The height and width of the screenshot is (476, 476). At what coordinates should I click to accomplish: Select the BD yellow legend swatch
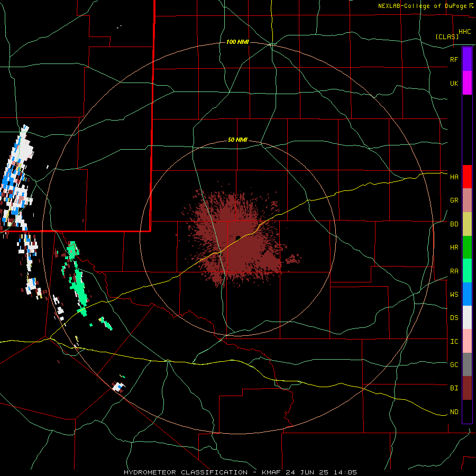pyautogui.click(x=467, y=224)
